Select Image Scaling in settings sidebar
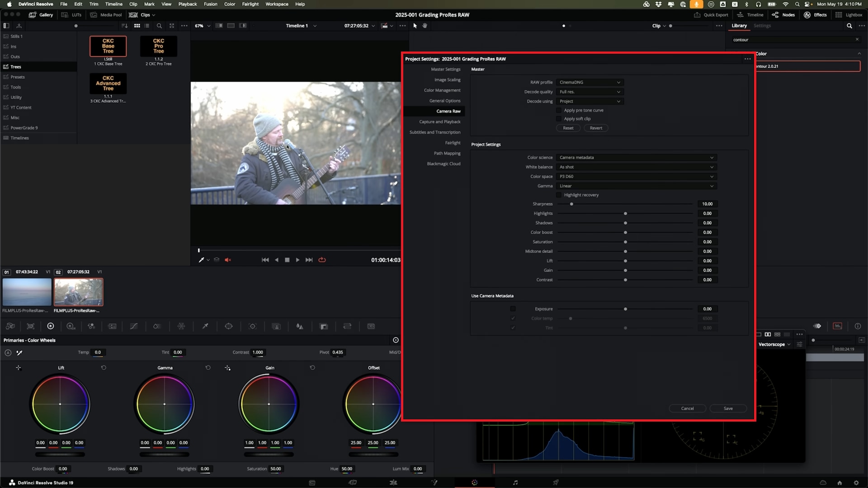 (447, 80)
